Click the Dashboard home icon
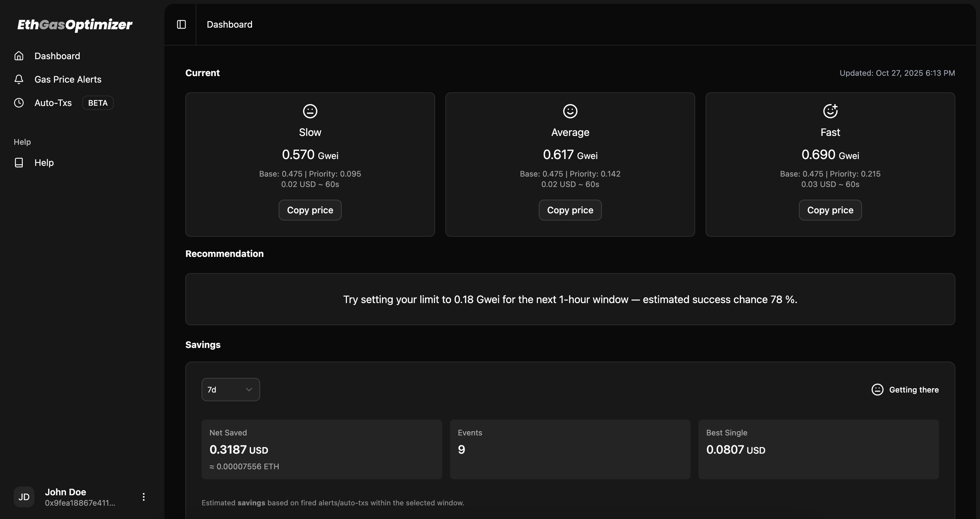Screen dimensions: 980x519 point(19,56)
